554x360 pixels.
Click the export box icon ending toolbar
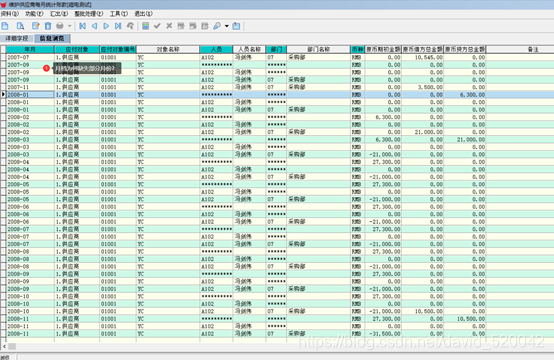tap(236, 26)
